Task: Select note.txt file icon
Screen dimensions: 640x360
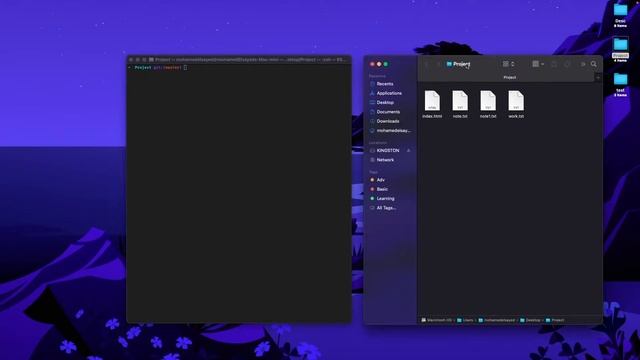Action: click(x=460, y=101)
